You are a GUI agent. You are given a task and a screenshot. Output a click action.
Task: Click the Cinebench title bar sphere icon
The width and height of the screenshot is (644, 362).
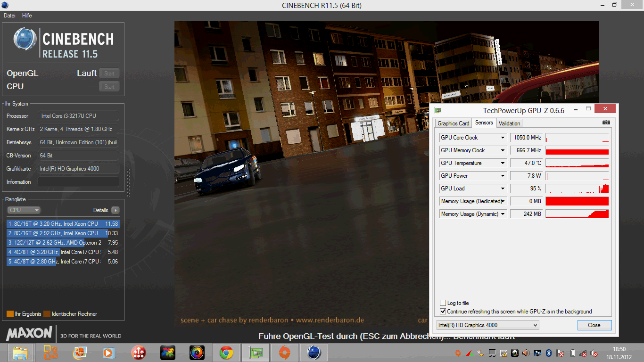pyautogui.click(x=5, y=5)
